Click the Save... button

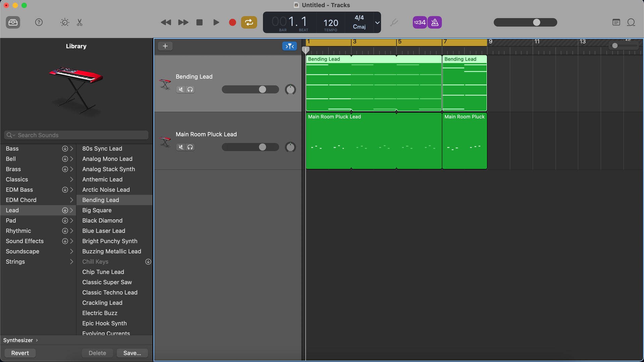132,353
